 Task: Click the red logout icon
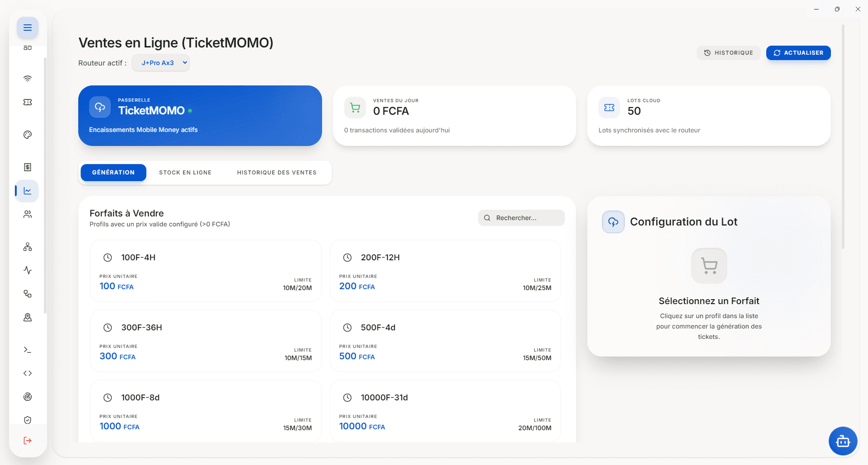[x=28, y=441]
